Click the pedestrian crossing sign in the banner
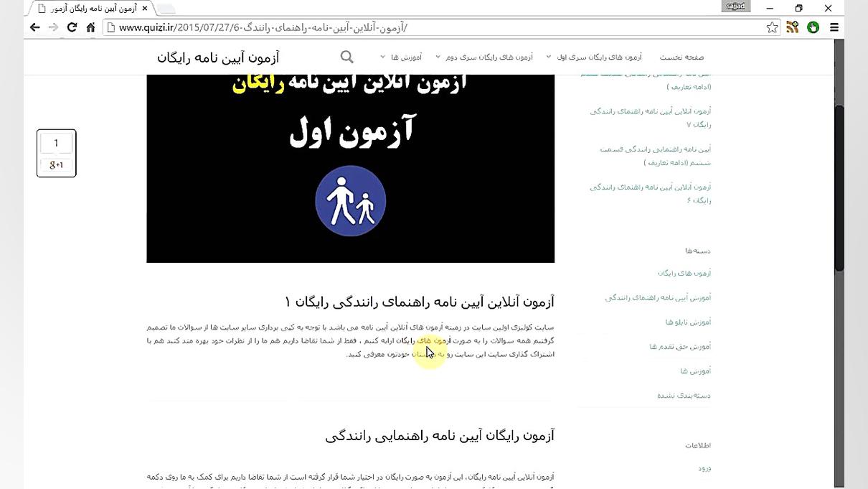The width and height of the screenshot is (868, 489). point(350,200)
